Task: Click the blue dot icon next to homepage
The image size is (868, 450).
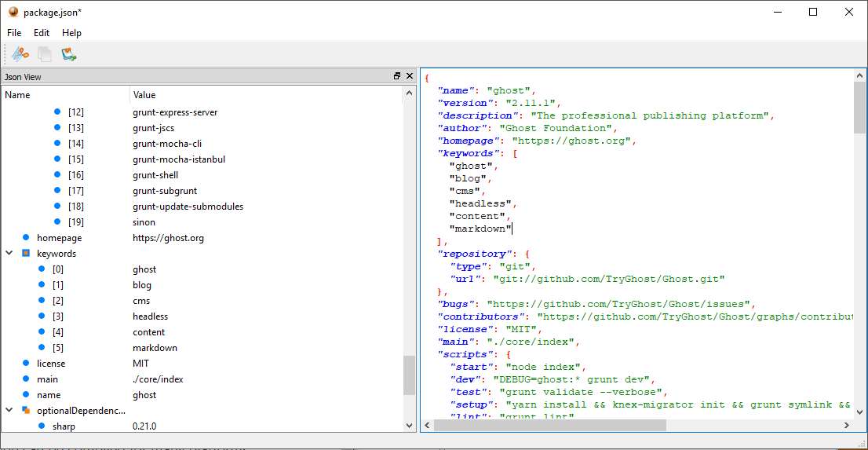Action: [25, 238]
